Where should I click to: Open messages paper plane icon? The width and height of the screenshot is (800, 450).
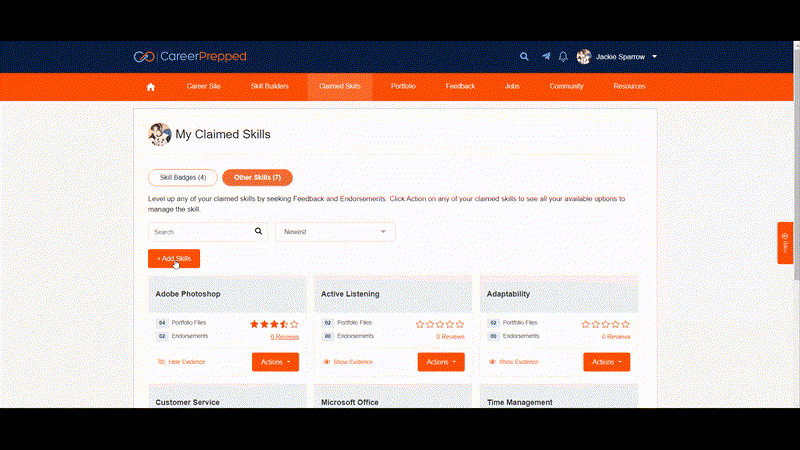coord(546,57)
